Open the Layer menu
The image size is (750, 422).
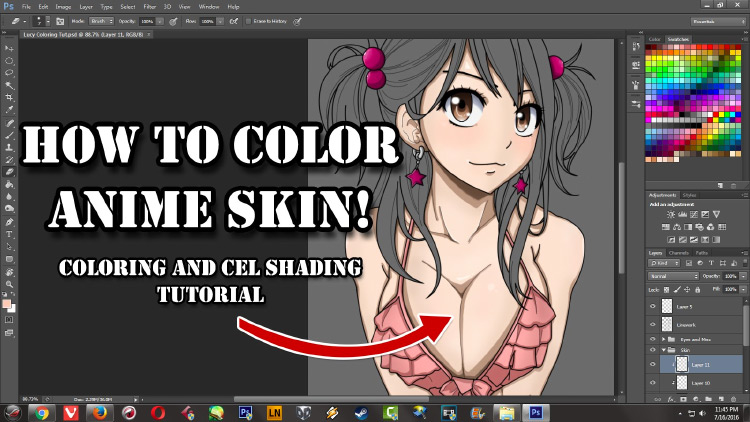(86, 7)
